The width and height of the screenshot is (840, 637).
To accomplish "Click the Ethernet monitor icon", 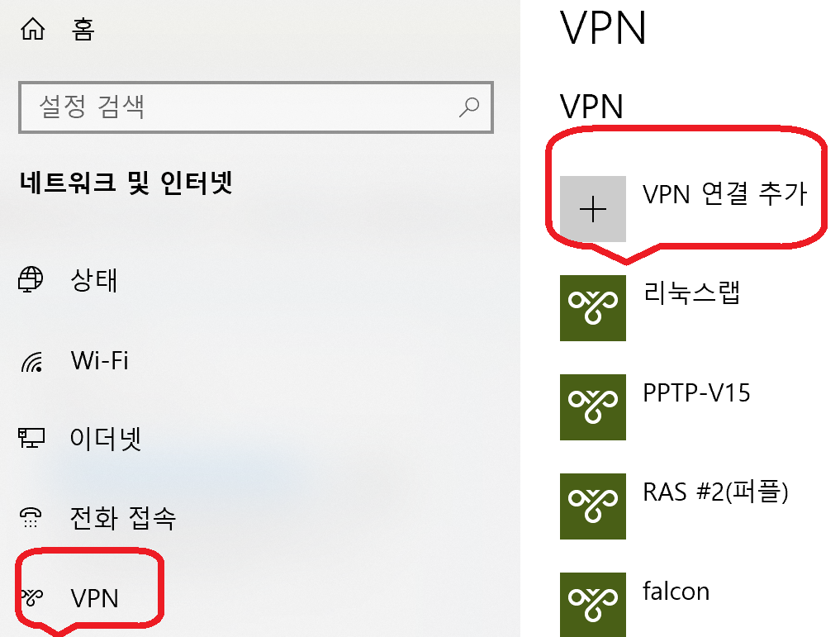I will coord(31,438).
